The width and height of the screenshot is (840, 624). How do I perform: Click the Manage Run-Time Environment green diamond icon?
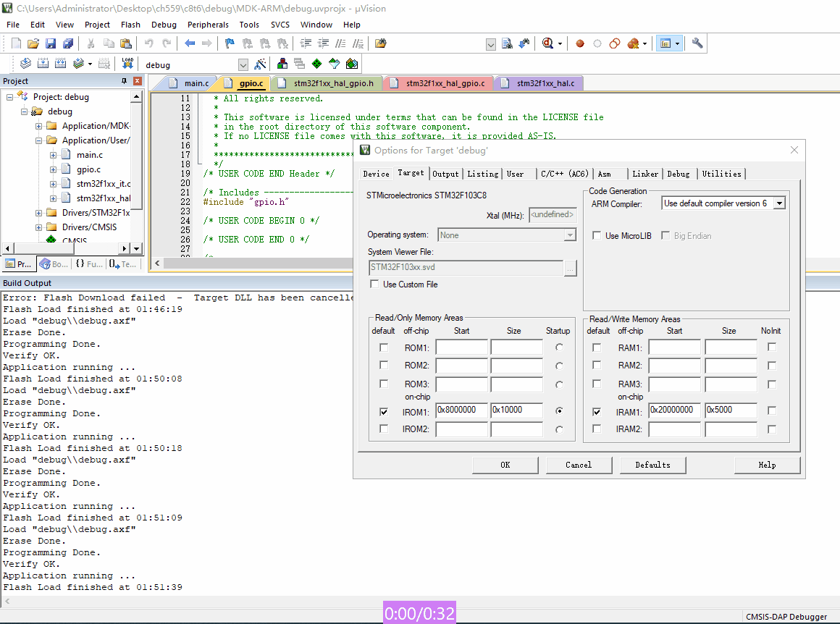click(317, 64)
